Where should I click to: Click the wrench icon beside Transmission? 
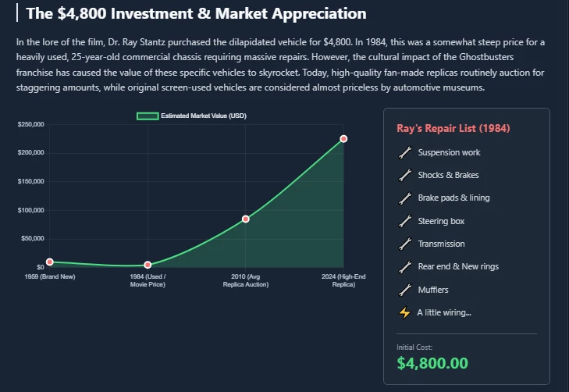(x=404, y=244)
